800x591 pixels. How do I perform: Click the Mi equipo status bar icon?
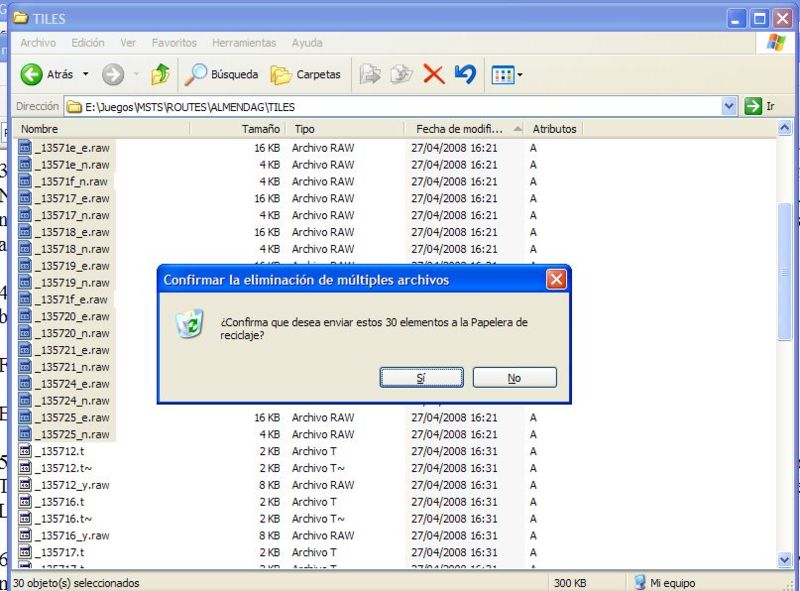(641, 581)
